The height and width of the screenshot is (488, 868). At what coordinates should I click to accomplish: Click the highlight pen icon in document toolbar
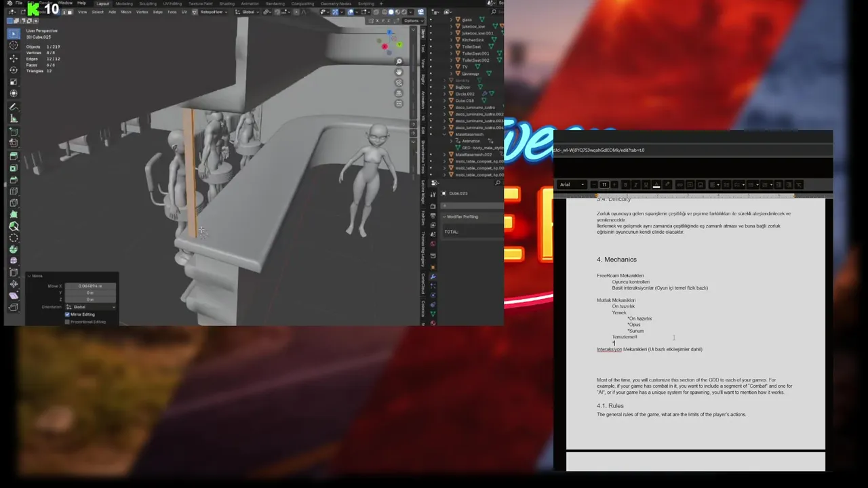pyautogui.click(x=667, y=184)
